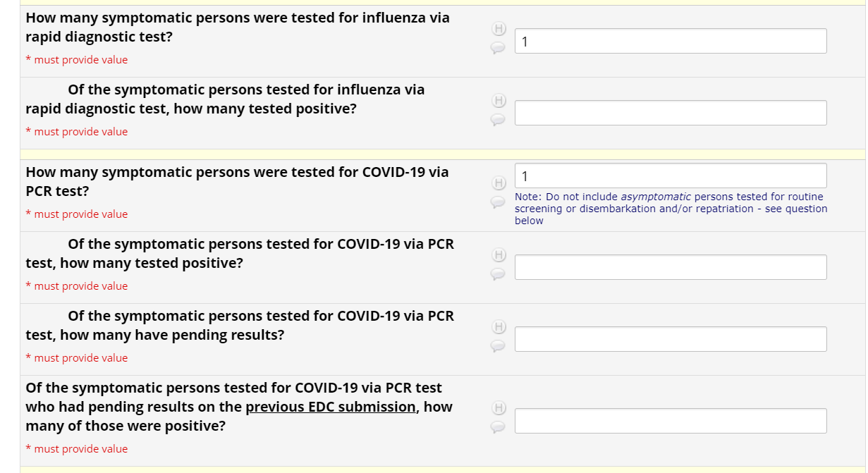View history for influenza rapid test positives field
The width and height of the screenshot is (868, 473).
tap(499, 101)
